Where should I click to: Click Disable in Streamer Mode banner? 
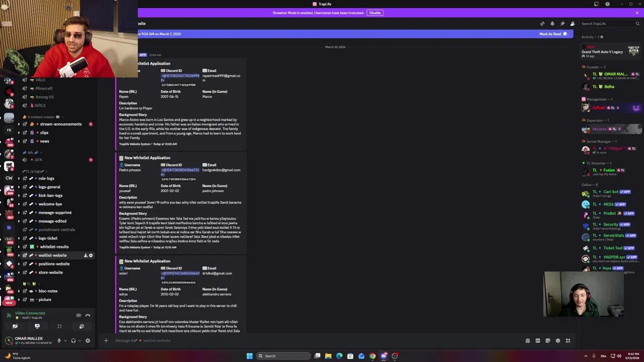click(x=375, y=13)
